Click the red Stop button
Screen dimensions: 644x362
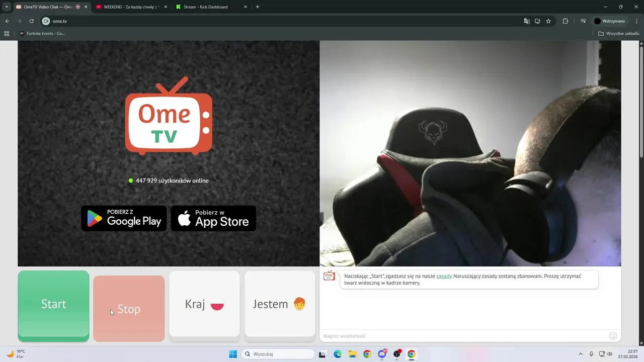click(x=129, y=309)
